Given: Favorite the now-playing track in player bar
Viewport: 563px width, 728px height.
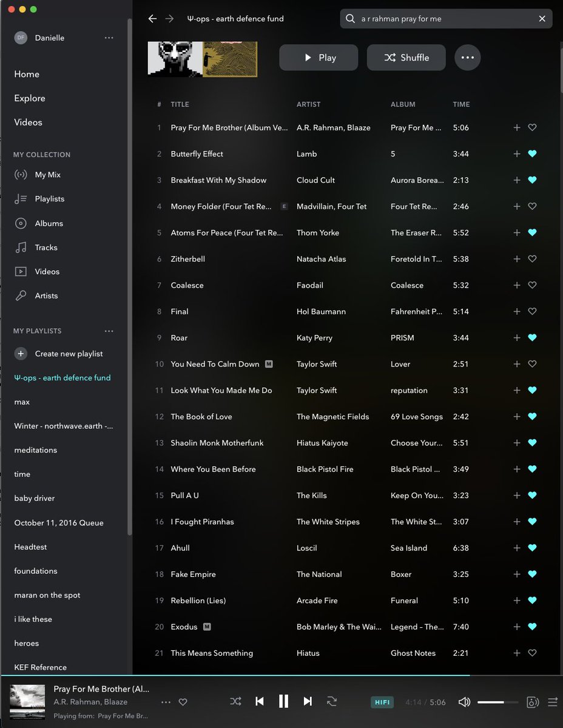Looking at the screenshot, I should tap(183, 702).
